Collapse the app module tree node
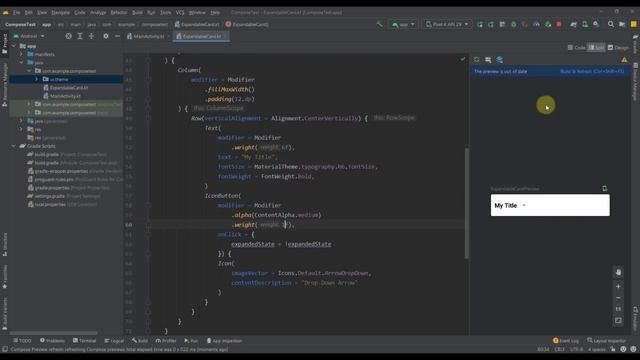The width and height of the screenshot is (640, 360). (x=14, y=46)
